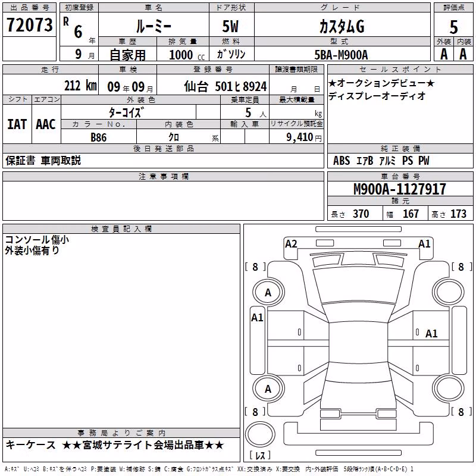Select lot number 72073
Screen dimensions: 476x476
29,24
